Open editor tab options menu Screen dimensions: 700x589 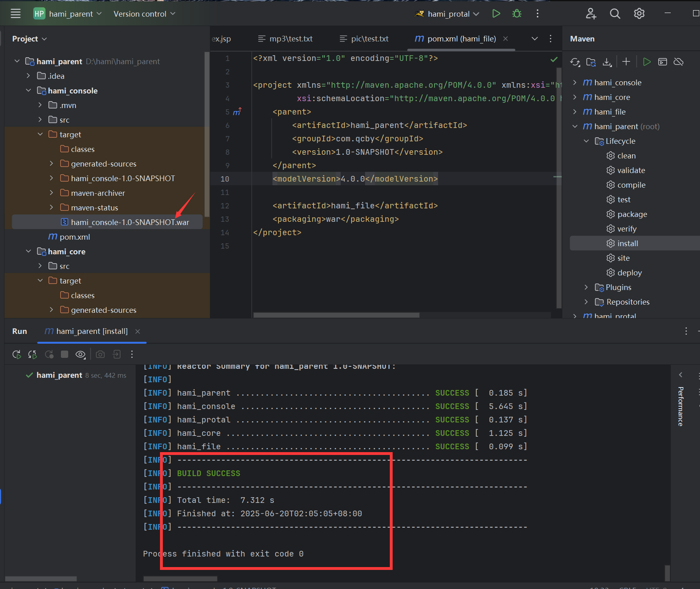[550, 39]
